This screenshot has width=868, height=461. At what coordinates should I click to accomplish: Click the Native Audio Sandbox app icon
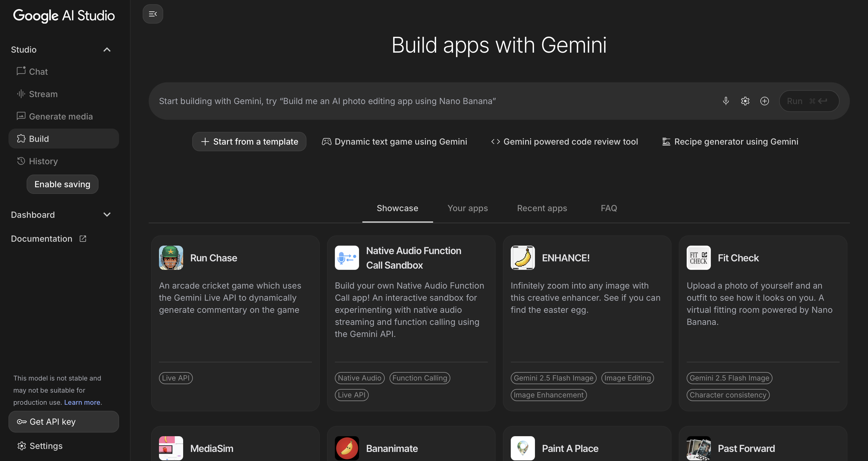point(347,258)
